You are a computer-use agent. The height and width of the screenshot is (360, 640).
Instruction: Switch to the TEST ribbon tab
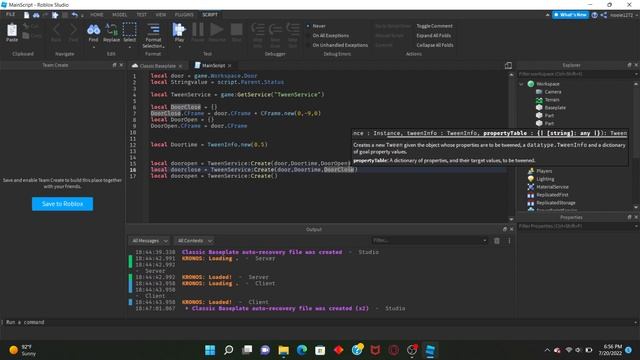[142, 15]
